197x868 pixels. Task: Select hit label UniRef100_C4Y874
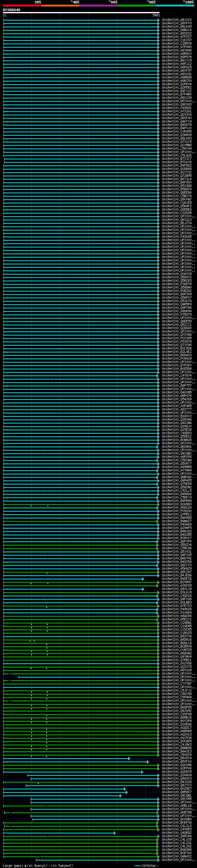pyautogui.click(x=177, y=375)
